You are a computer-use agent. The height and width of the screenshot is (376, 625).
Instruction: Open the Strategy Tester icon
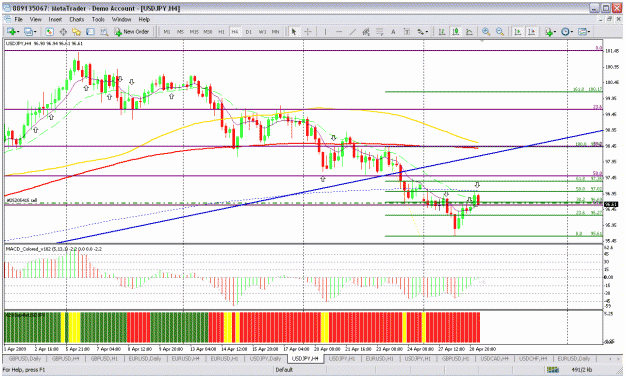click(104, 31)
